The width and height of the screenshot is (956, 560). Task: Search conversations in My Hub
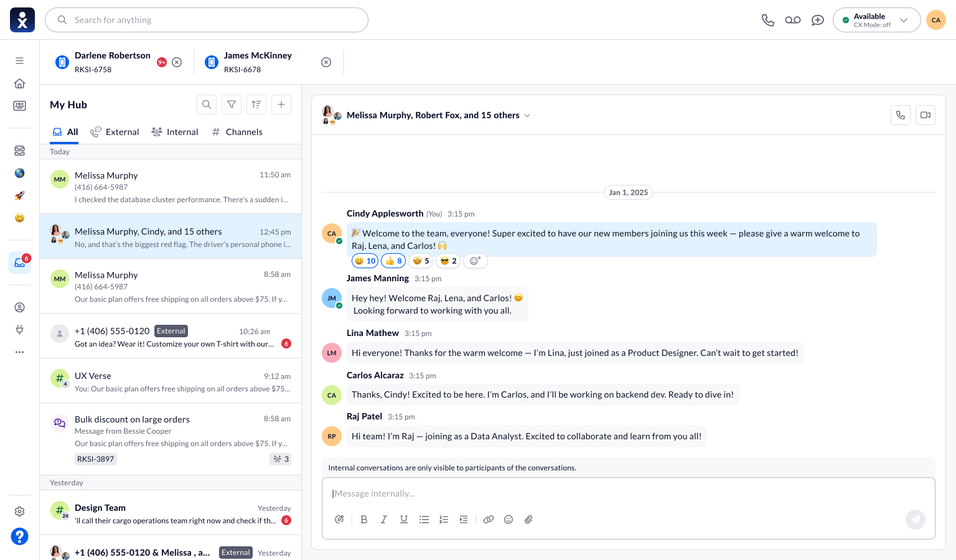click(x=207, y=105)
